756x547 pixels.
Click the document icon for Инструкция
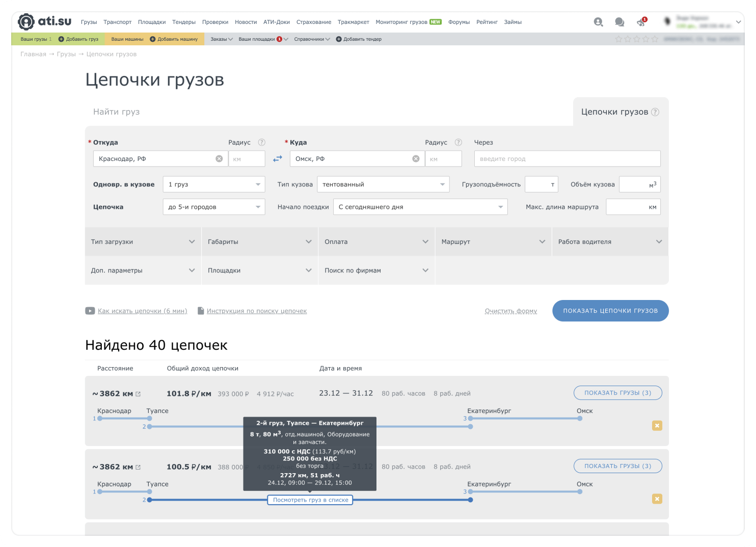point(201,311)
